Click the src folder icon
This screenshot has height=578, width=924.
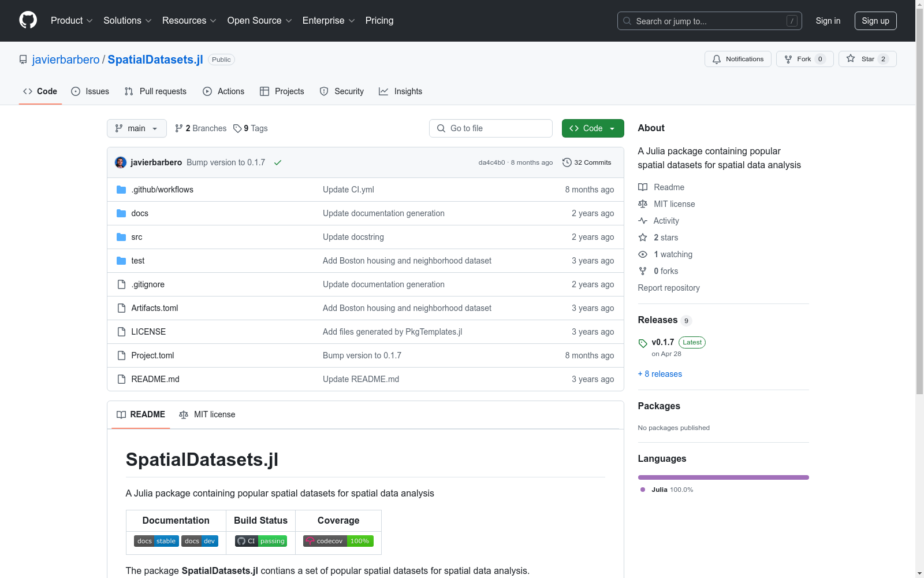click(x=121, y=237)
